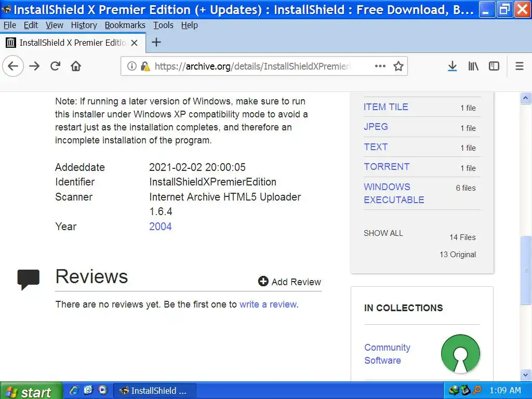Image resolution: width=532 pixels, height=399 pixels.
Task: Expand WINDOWS EXECUTABLE 6 files option
Action: click(x=394, y=193)
